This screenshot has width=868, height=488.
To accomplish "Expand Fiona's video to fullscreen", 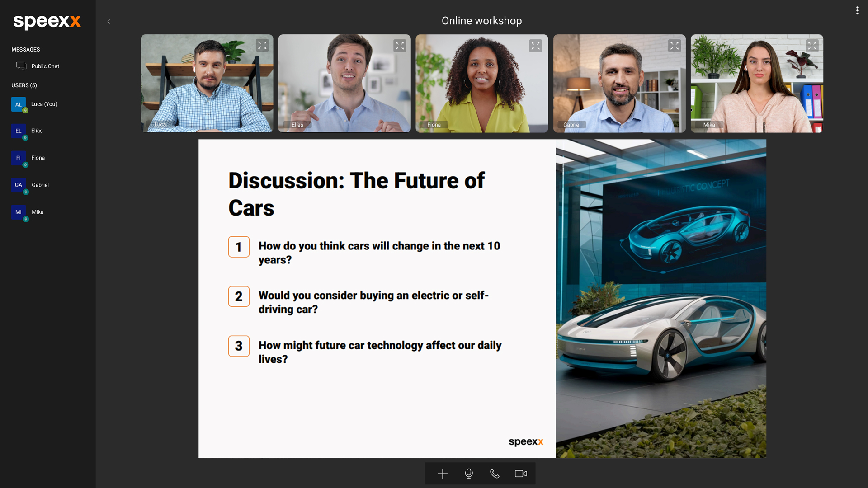I will point(536,46).
